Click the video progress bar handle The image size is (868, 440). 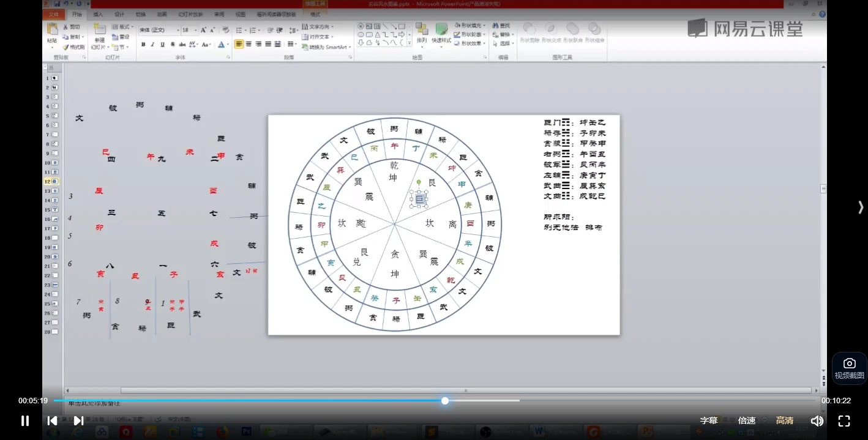(445, 401)
